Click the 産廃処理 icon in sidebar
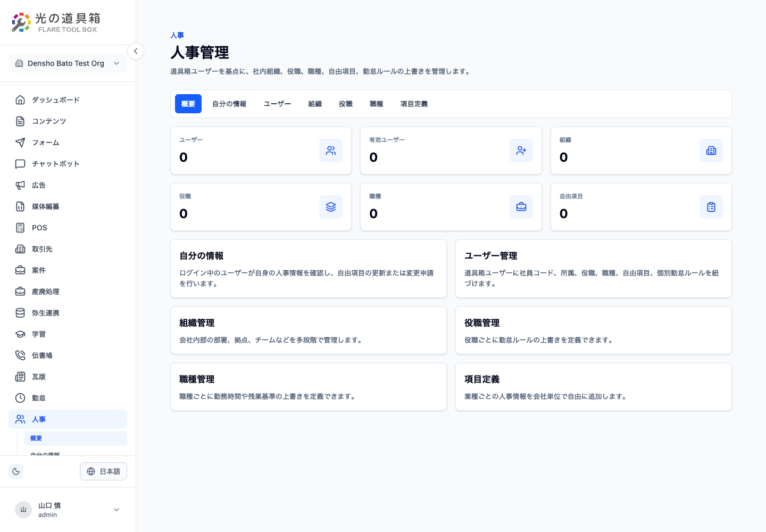Screen dimensions: 766x532 [20, 292]
